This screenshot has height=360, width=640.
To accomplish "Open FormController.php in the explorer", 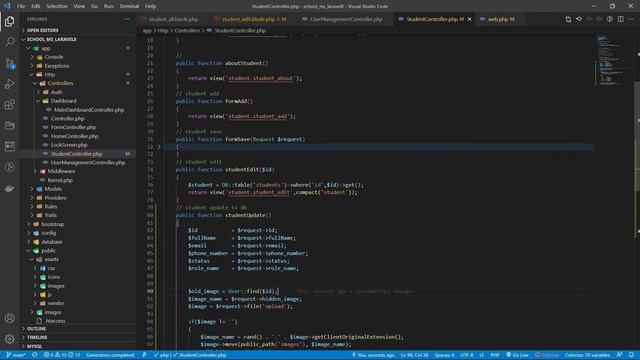I will tap(73, 127).
